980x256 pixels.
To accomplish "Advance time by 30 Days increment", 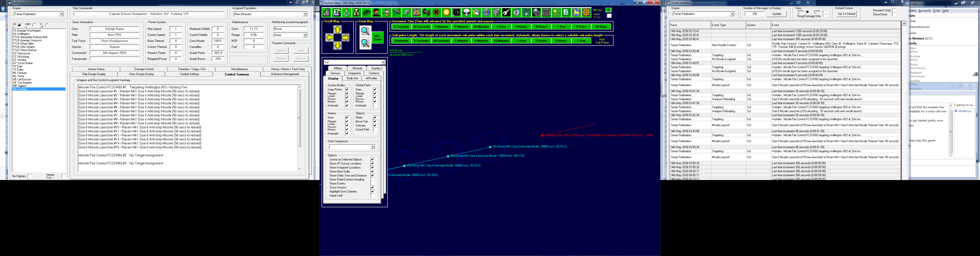I will point(601,27).
